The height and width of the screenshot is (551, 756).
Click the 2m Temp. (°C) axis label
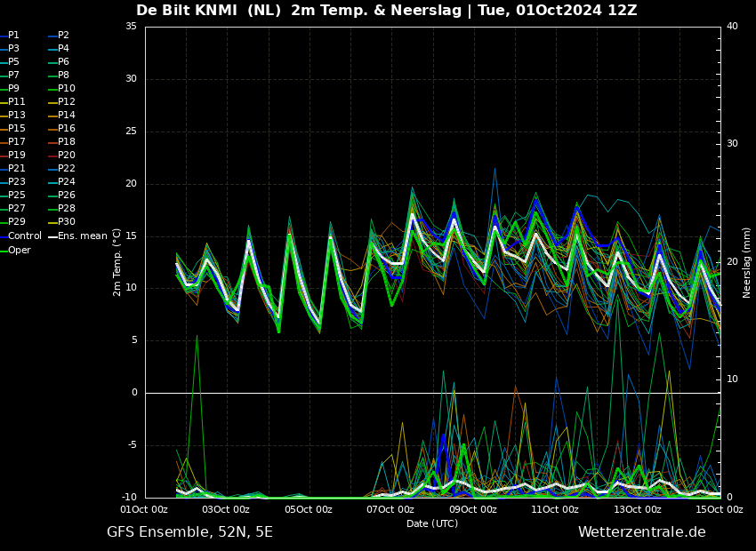coord(117,262)
